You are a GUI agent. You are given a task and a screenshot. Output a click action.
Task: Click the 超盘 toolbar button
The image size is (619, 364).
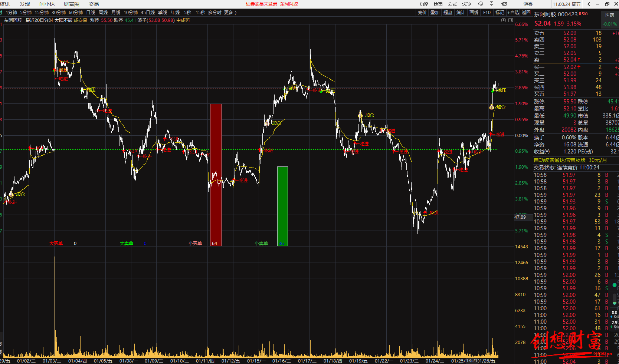(x=448, y=13)
